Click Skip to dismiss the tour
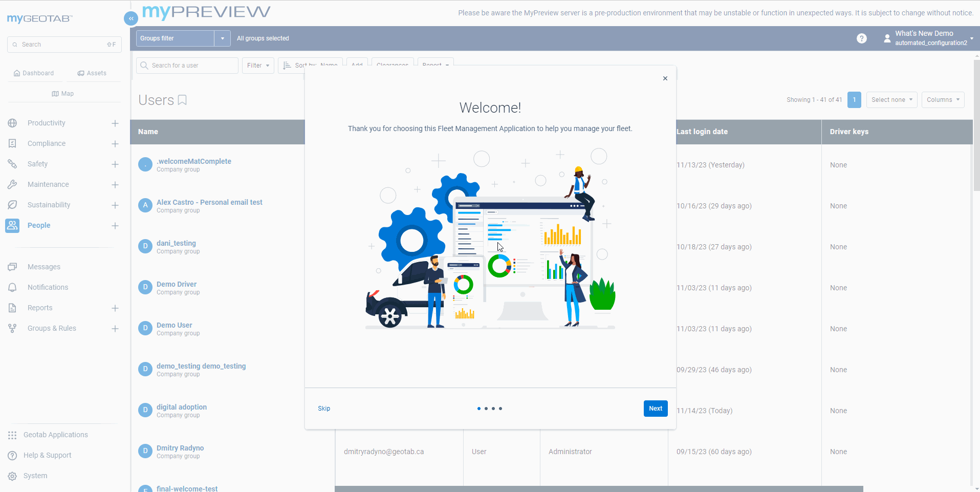Viewport: 980px width, 492px height. coord(323,408)
